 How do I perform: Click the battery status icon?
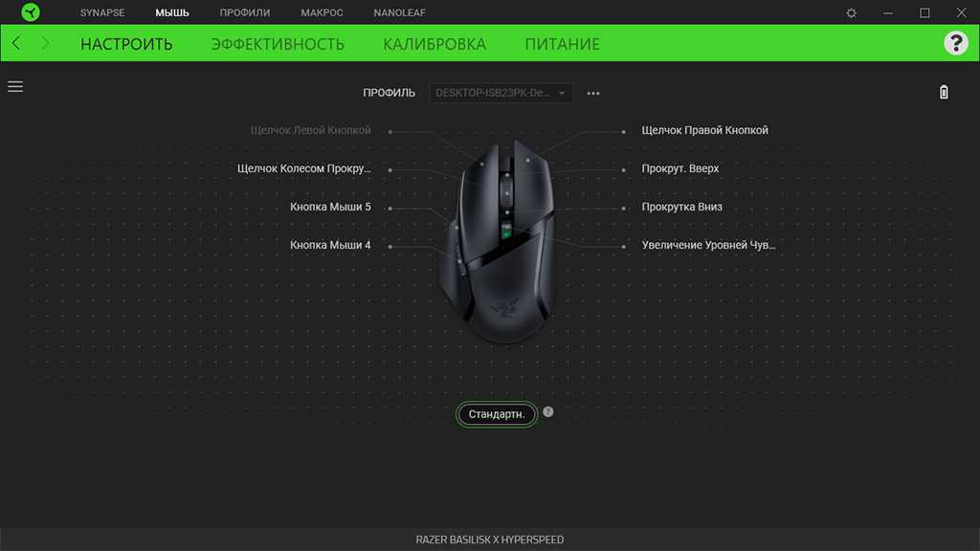point(944,93)
